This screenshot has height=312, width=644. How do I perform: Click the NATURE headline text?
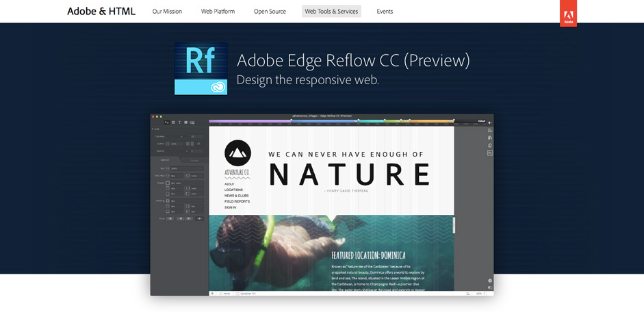coord(350,174)
